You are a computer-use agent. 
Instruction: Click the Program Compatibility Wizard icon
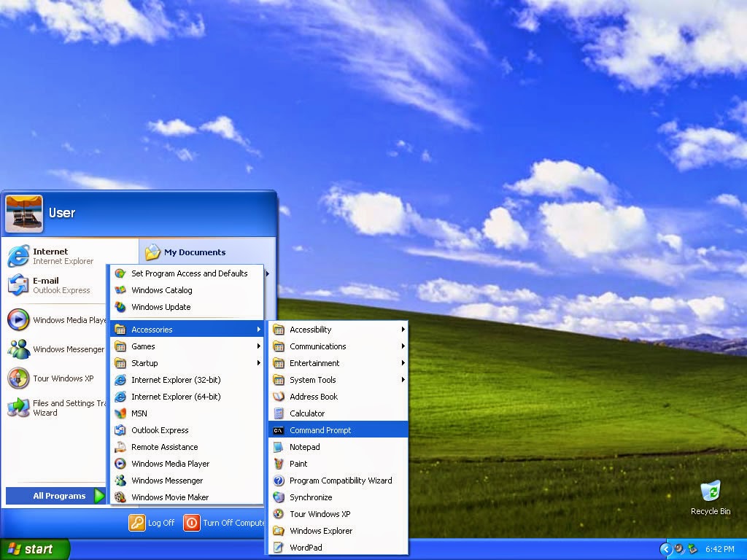[279, 481]
